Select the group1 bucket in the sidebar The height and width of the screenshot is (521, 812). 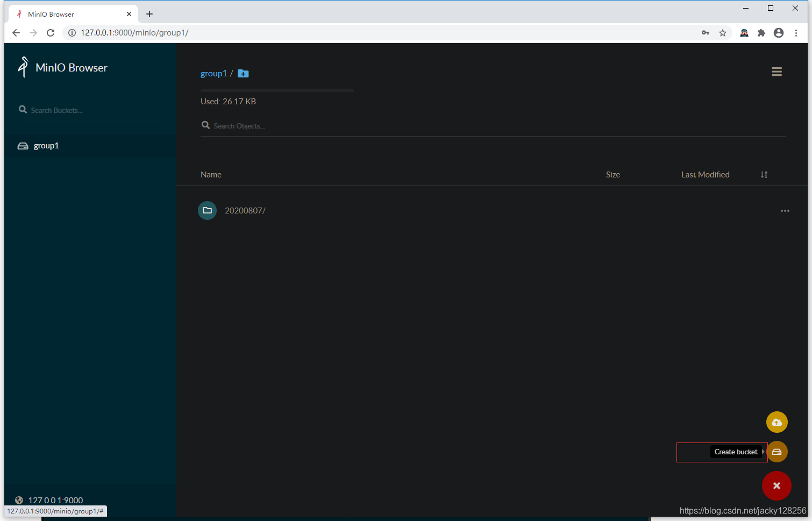pos(90,146)
